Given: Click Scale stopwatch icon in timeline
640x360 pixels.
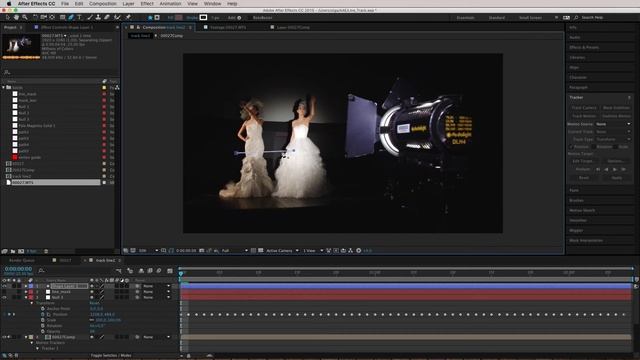Looking at the screenshot, I should [x=43, y=320].
